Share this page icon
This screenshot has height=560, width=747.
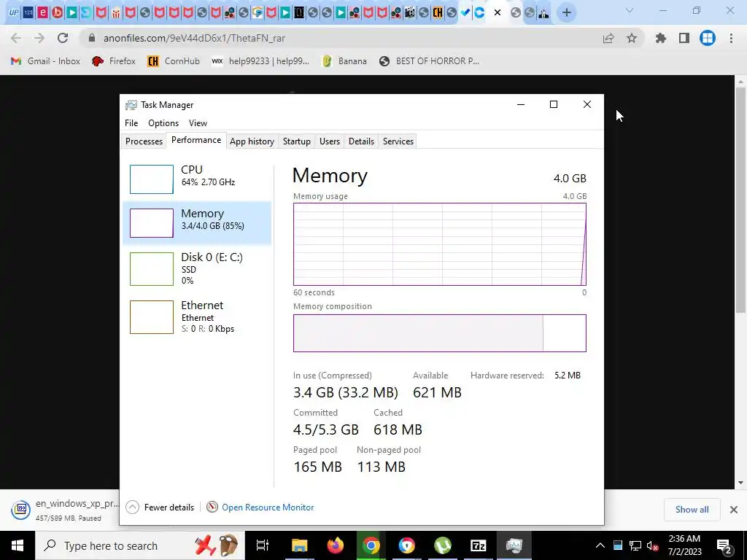click(x=608, y=39)
